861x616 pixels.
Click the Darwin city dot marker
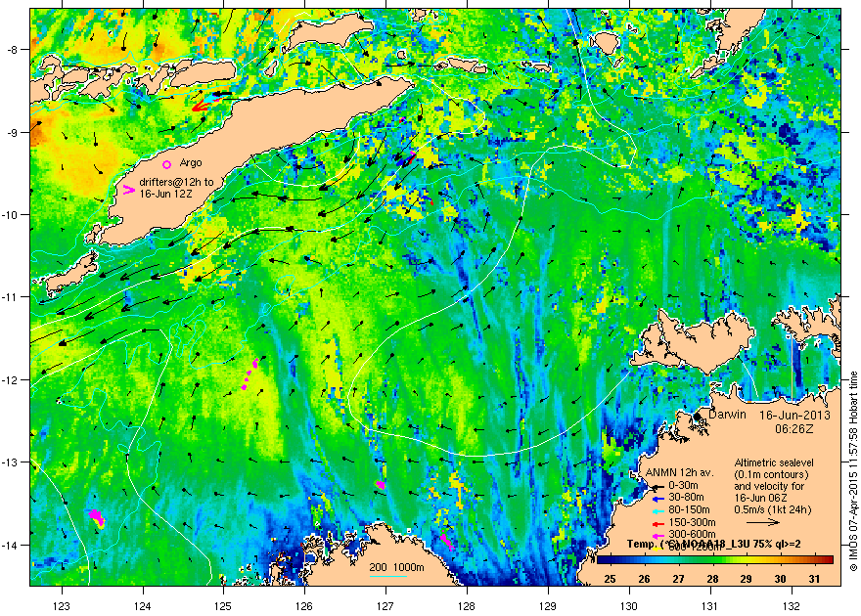[x=697, y=417]
